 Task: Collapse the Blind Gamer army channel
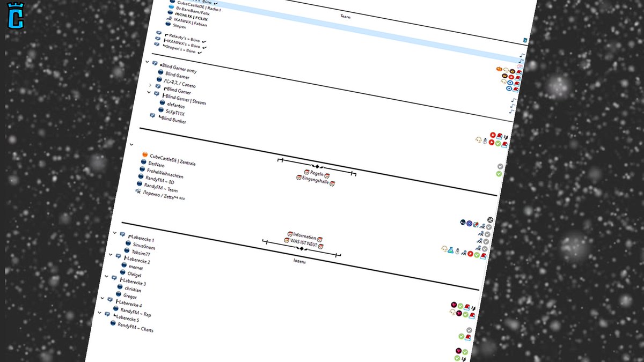tap(148, 62)
